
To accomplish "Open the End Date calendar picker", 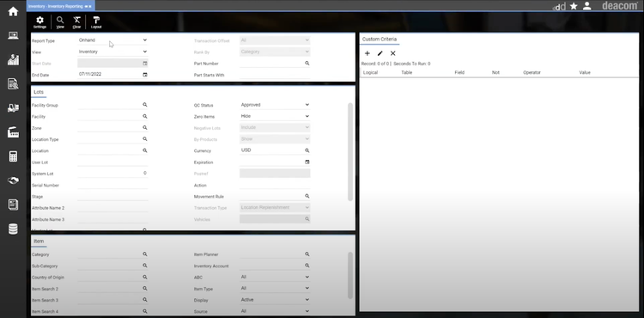I will click(x=145, y=75).
